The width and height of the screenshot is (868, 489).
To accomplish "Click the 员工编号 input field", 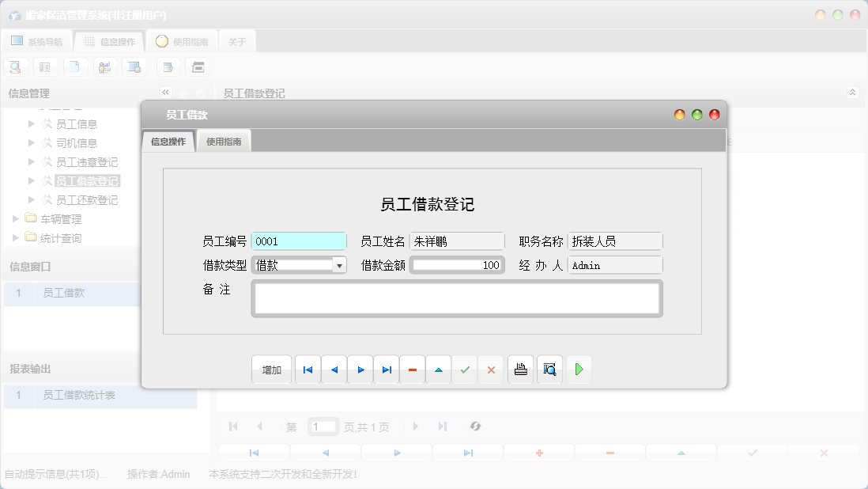I will (299, 241).
